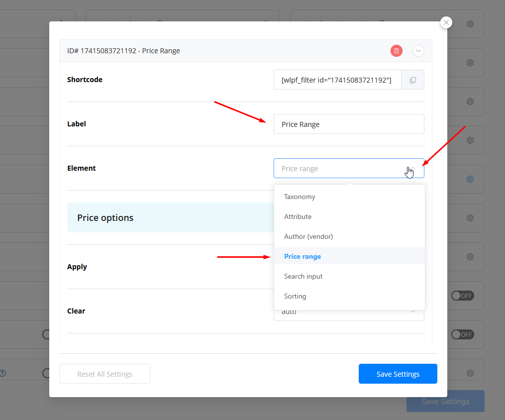Image resolution: width=505 pixels, height=420 pixels.
Task: Click into the Label text field
Action: coord(348,124)
